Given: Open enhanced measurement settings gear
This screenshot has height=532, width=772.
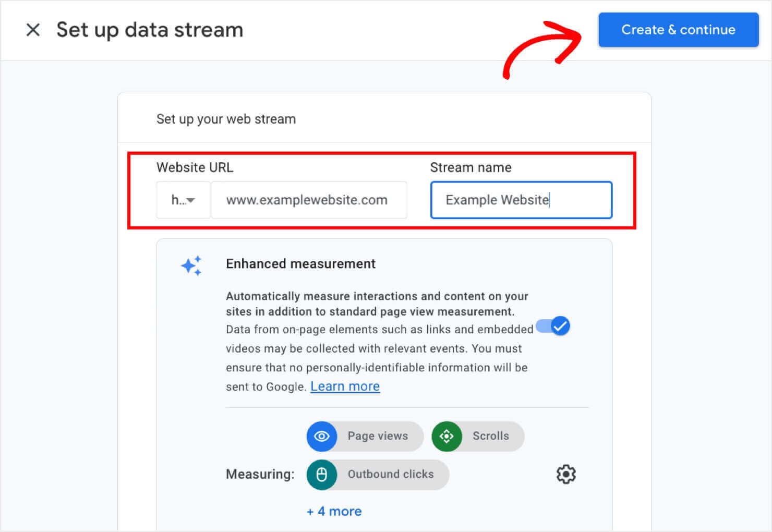Looking at the screenshot, I should click(x=566, y=474).
